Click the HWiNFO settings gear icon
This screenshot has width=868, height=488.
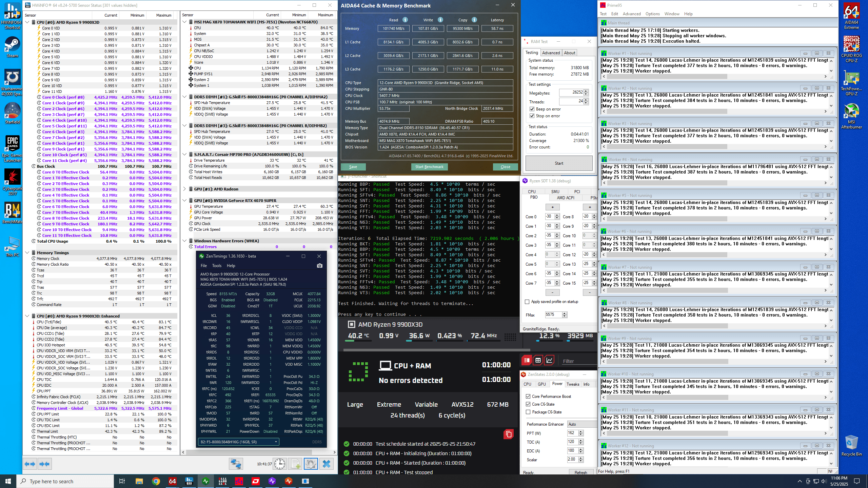pos(311,464)
